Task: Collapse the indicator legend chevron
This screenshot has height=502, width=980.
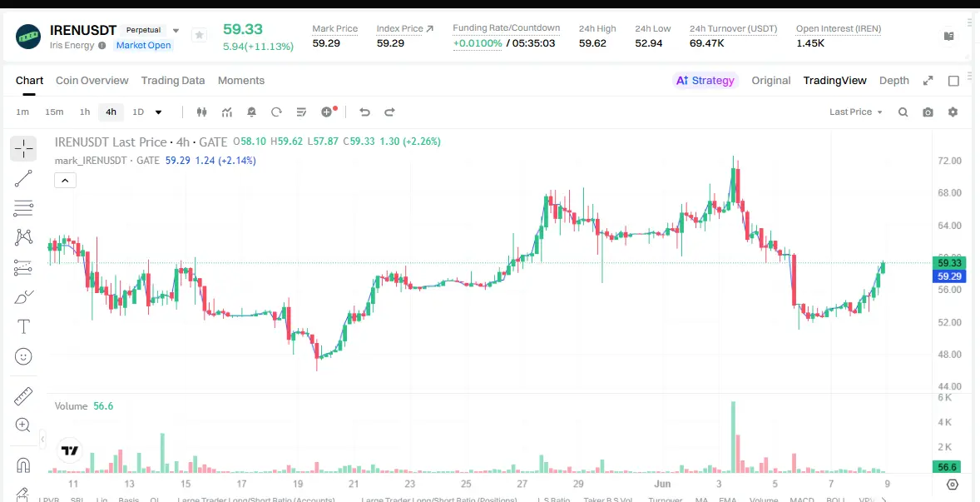Action: point(66,181)
